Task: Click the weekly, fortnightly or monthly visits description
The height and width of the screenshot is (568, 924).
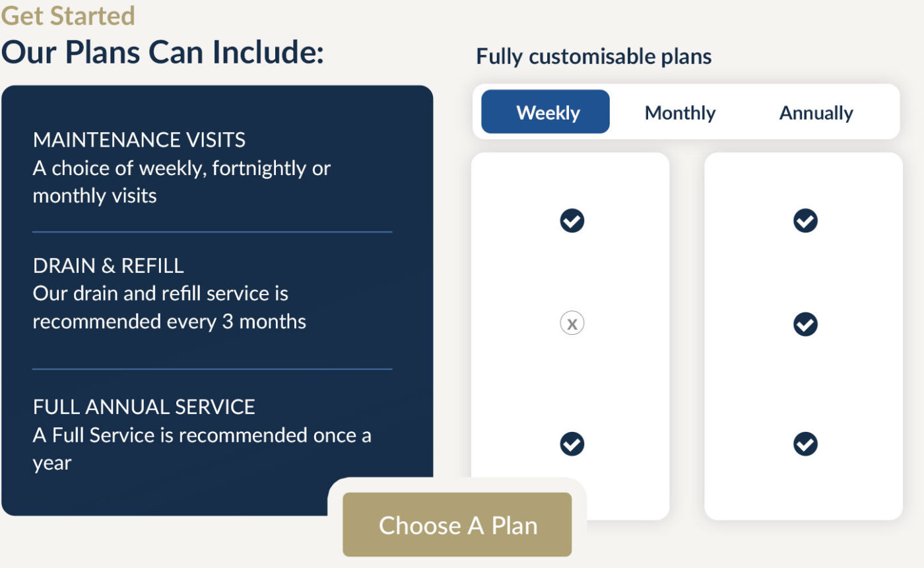Action: pyautogui.click(x=181, y=182)
